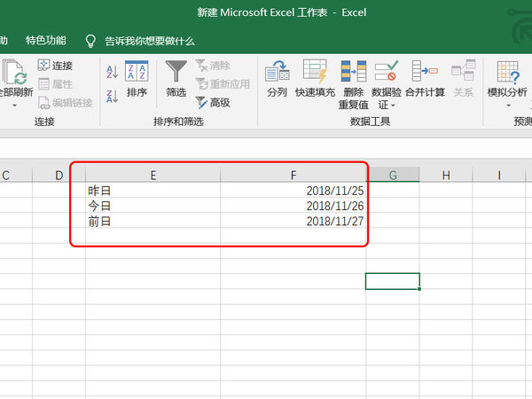
Task: Click Advanced filter (高级) button
Action: pos(211,103)
